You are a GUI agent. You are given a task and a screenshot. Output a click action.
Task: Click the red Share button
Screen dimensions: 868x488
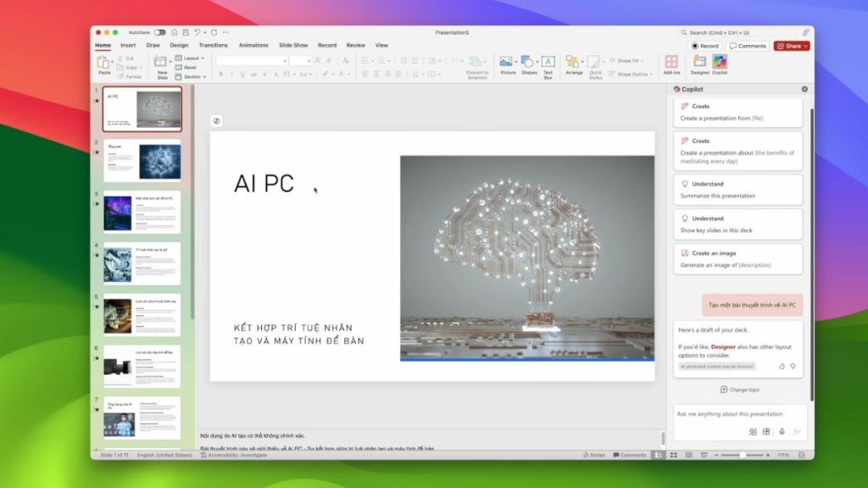[x=790, y=46]
